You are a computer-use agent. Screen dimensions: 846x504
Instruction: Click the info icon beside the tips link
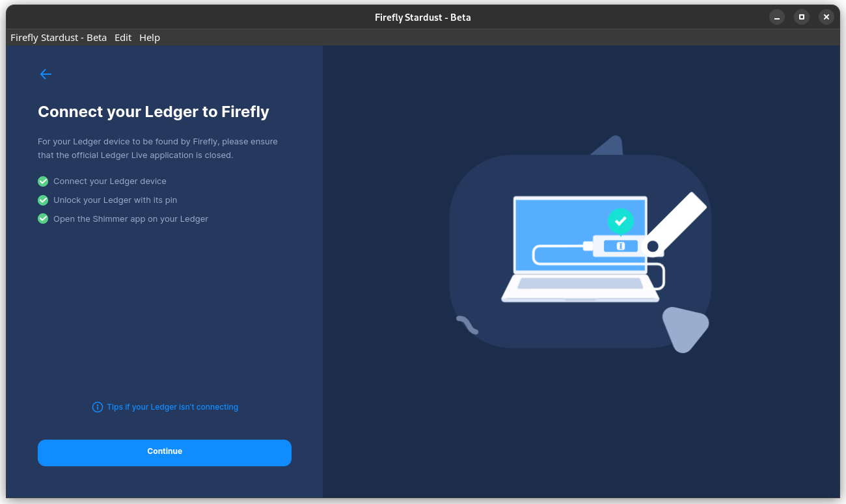[97, 406]
